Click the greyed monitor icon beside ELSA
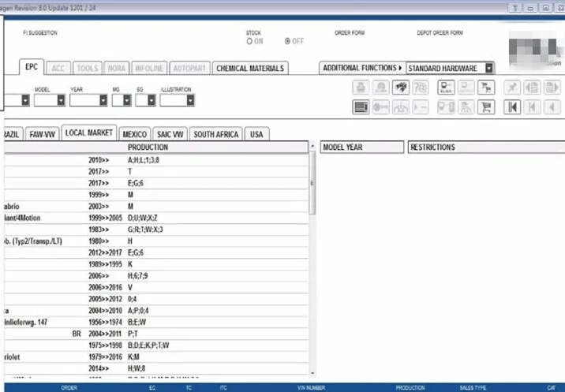This screenshot has width=565, height=392. (466, 88)
